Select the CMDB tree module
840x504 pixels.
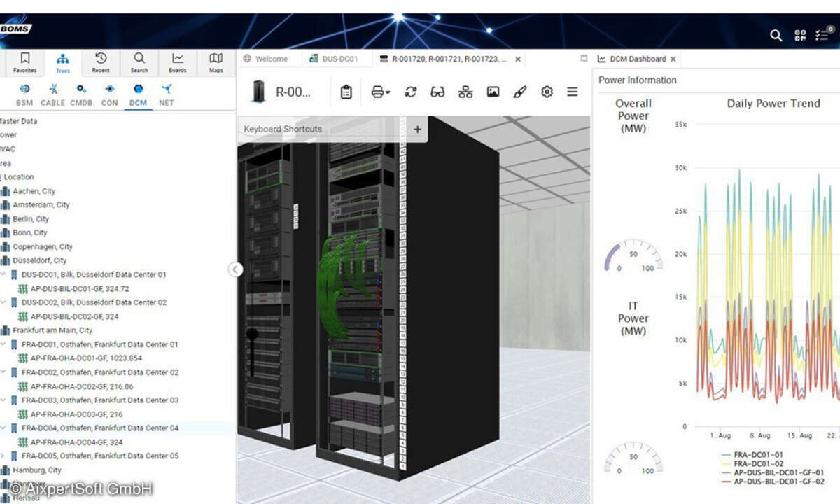(82, 95)
